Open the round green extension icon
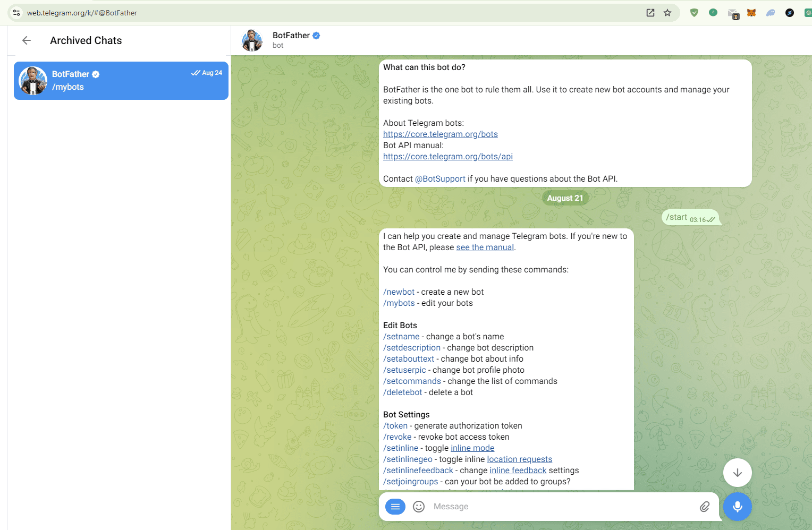The height and width of the screenshot is (530, 812). coord(713,13)
